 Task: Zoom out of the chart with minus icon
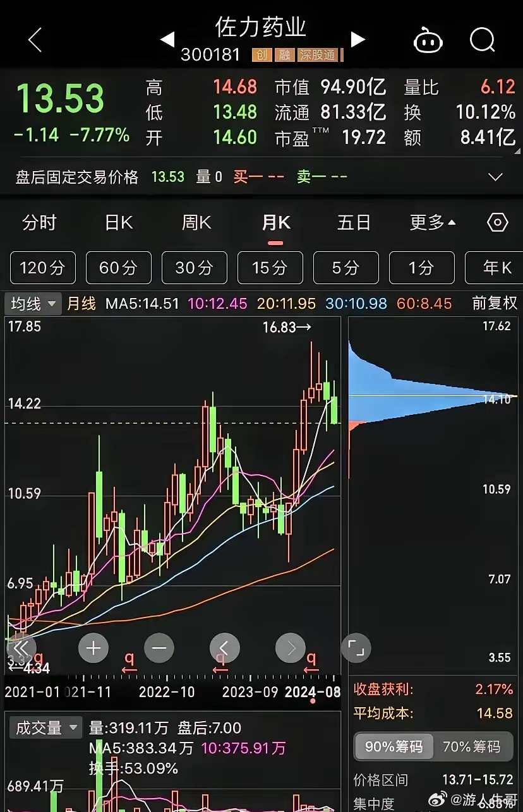(159, 648)
